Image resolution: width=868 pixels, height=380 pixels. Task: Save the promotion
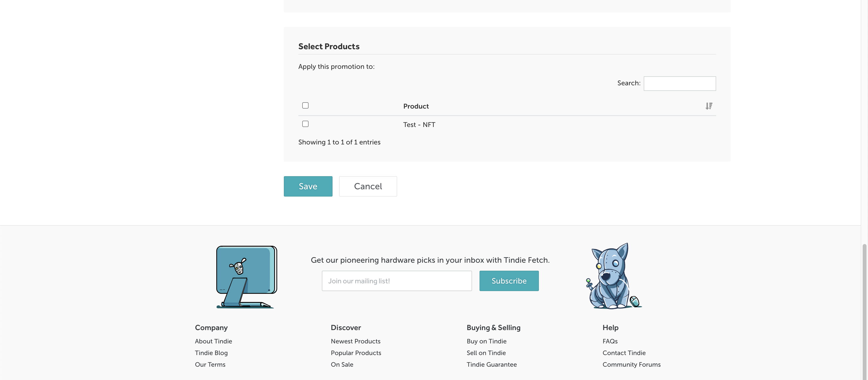click(308, 186)
